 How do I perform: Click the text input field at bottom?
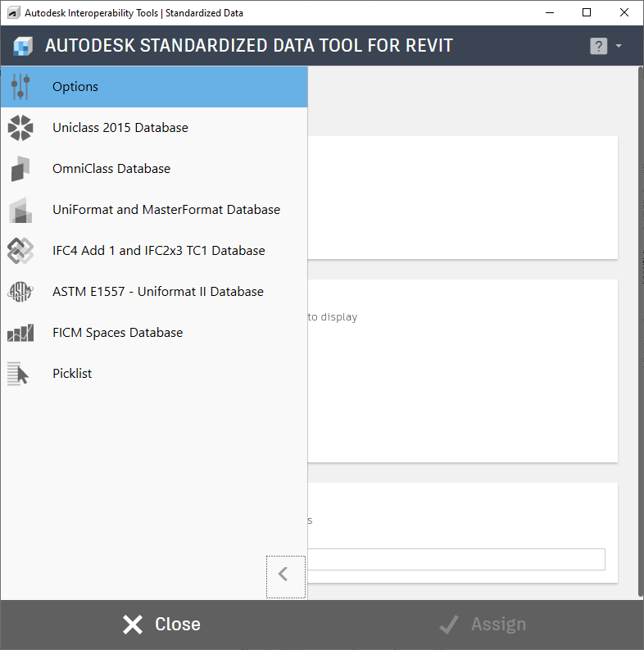(x=456, y=559)
